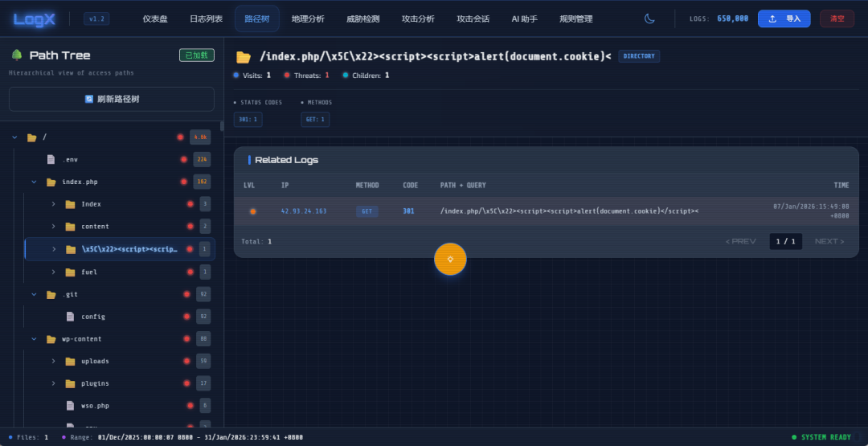Open the 攻击分析 tab
This screenshot has height=446, width=868.
click(x=418, y=18)
